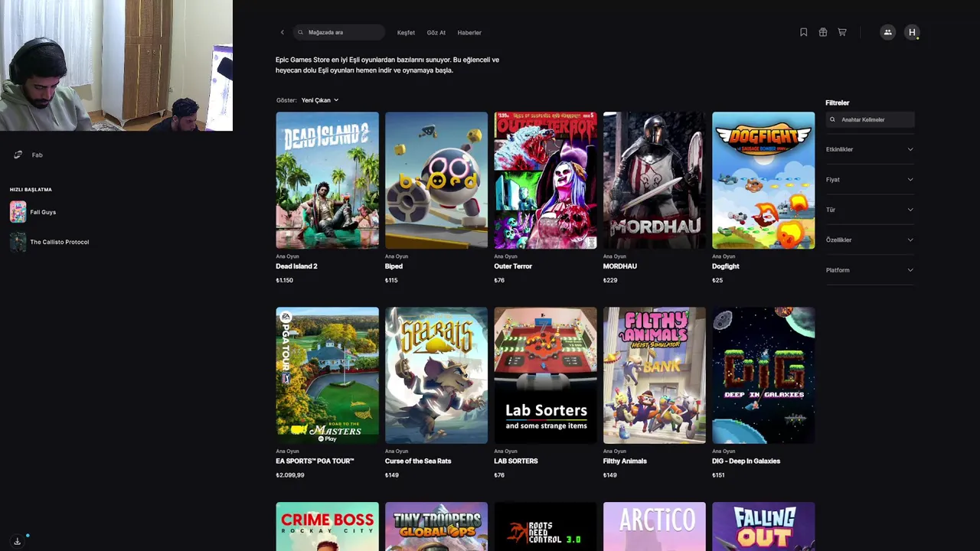Expand the Tür filter

tap(870, 210)
